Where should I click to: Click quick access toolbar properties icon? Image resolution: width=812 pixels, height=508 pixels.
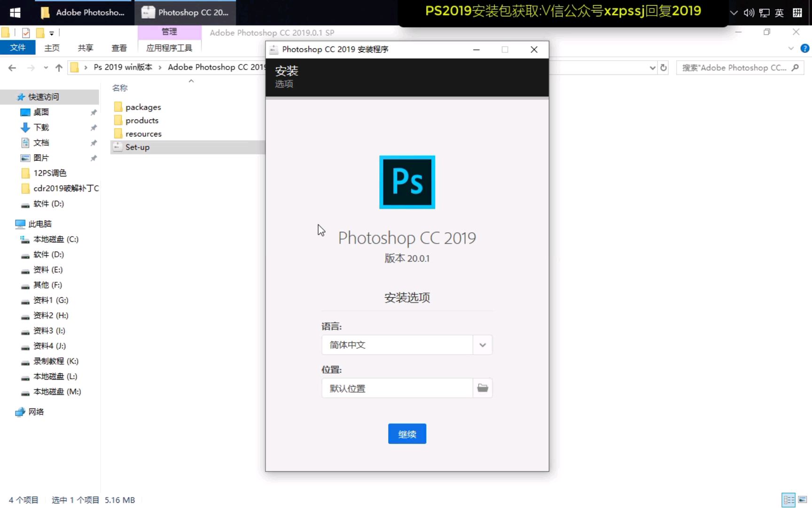[26, 32]
